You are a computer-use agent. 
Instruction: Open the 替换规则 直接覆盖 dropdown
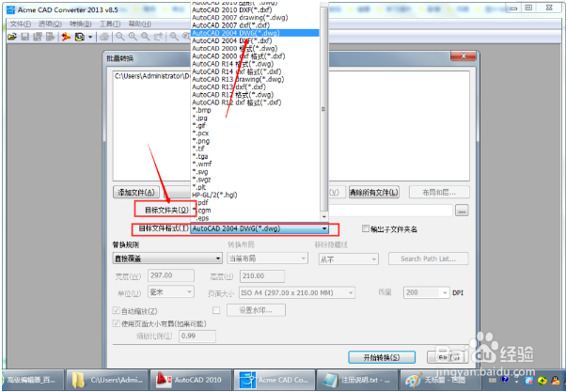point(167,259)
